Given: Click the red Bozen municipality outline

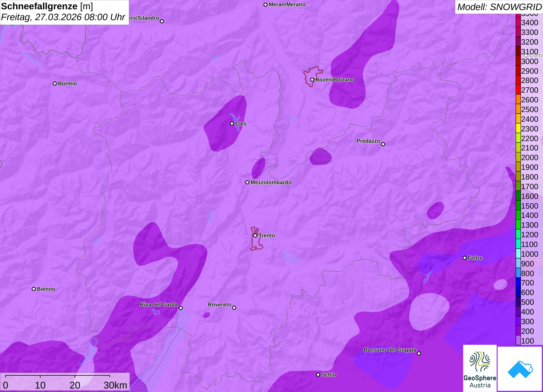Looking at the screenshot, I should pyautogui.click(x=312, y=76).
